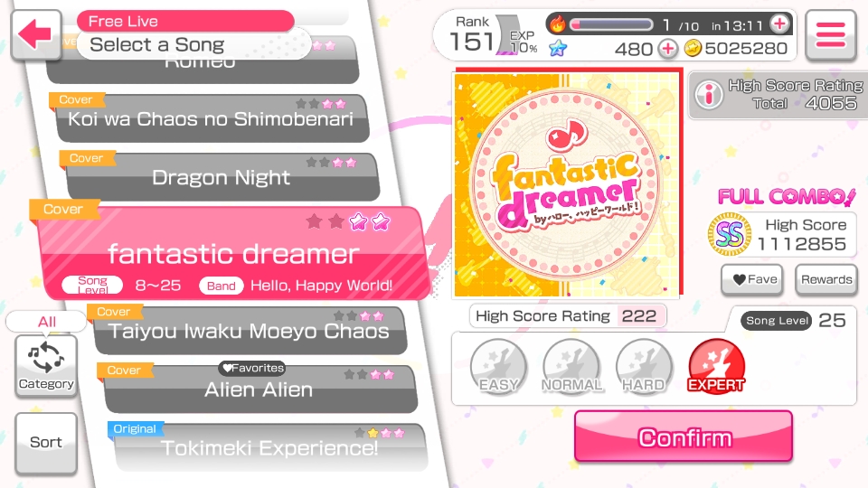Click the gold coin icon
The image size is (868, 488).
(693, 49)
